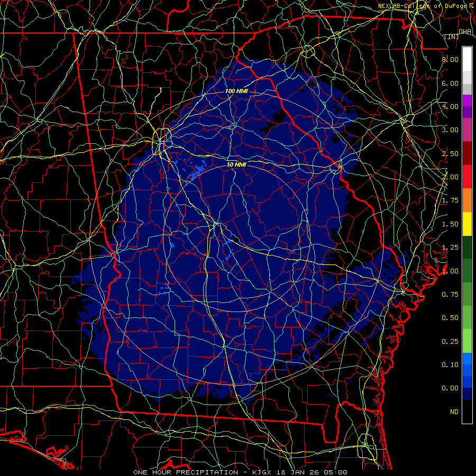
Task: Select the magenta 4.00 legend swatch
Action: [x=467, y=100]
